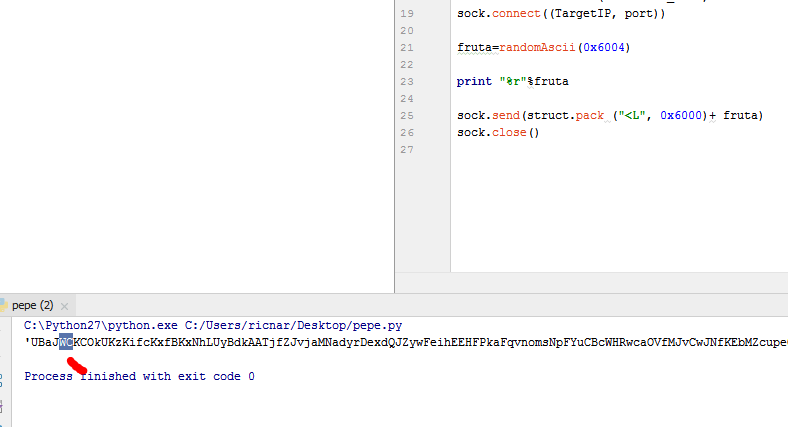
Task: Select the pepe (2) run tab
Action: (x=32, y=306)
